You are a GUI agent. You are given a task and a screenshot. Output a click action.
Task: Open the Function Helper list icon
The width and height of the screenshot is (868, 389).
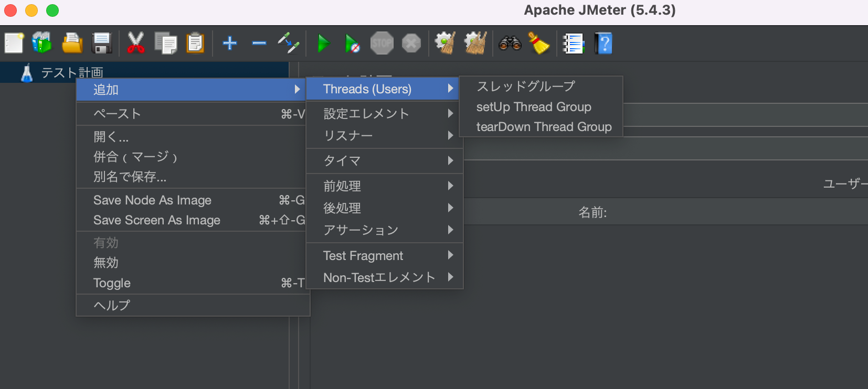[x=573, y=43]
